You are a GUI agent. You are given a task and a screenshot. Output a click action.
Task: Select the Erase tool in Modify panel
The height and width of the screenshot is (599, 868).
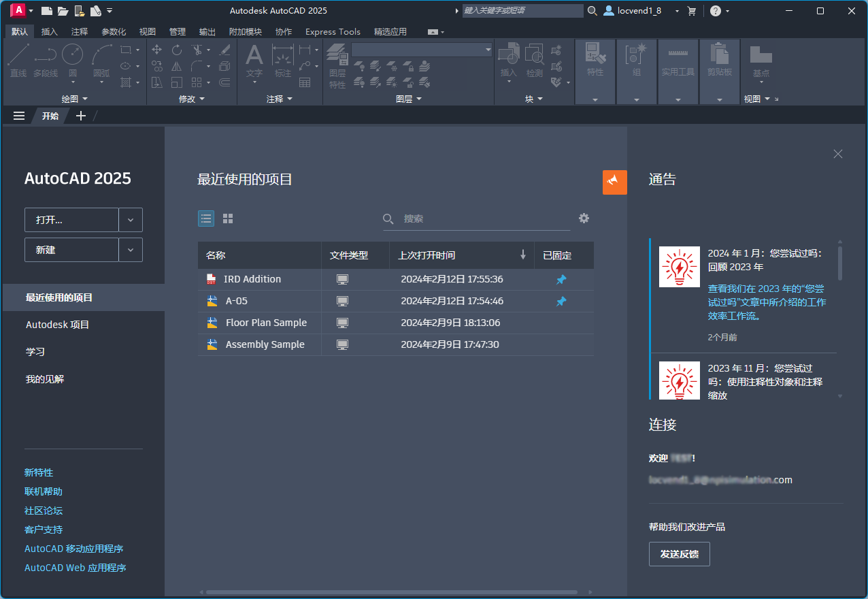[224, 50]
